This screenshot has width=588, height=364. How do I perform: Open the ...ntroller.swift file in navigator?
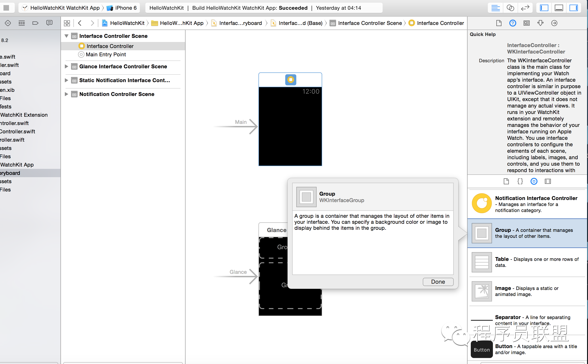30,123
